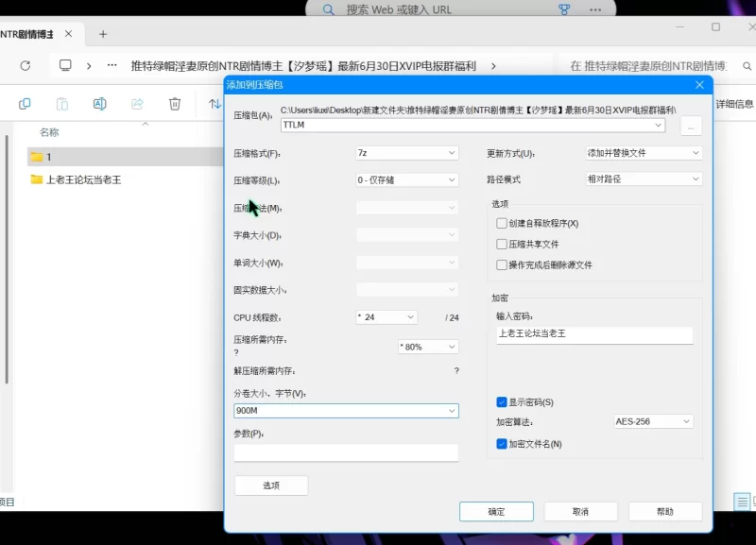Open the archive name history dropdown arrow

(x=658, y=126)
